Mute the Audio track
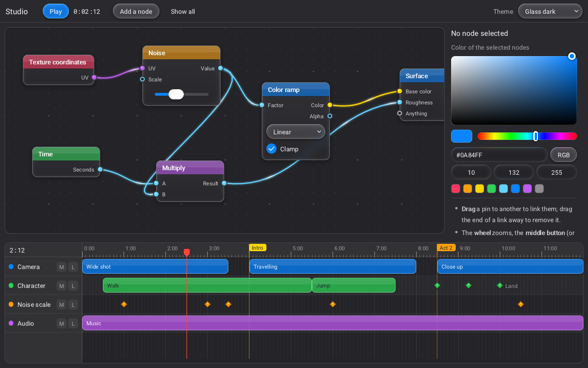This screenshot has width=588, height=368. pos(61,323)
